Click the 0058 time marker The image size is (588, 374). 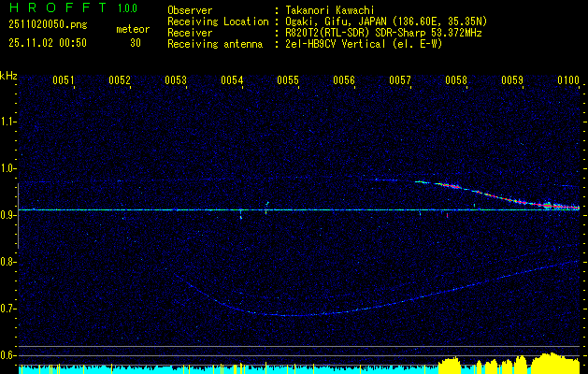(x=456, y=81)
